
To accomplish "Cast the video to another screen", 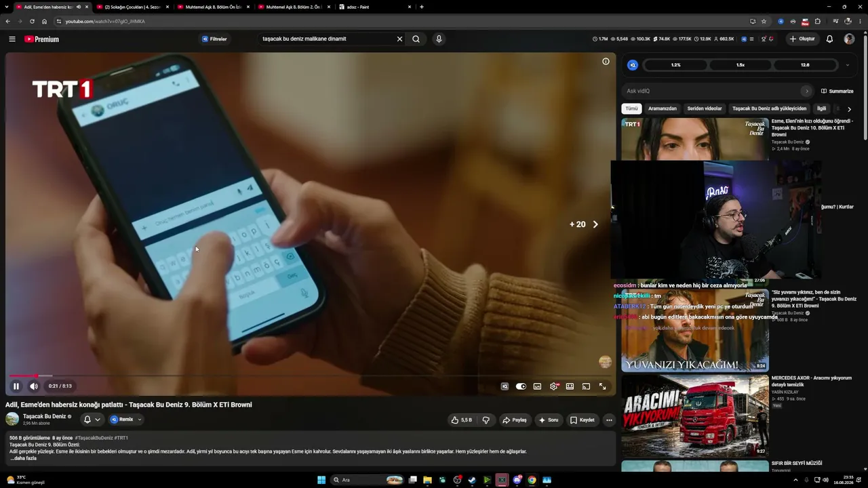I will tap(586, 386).
